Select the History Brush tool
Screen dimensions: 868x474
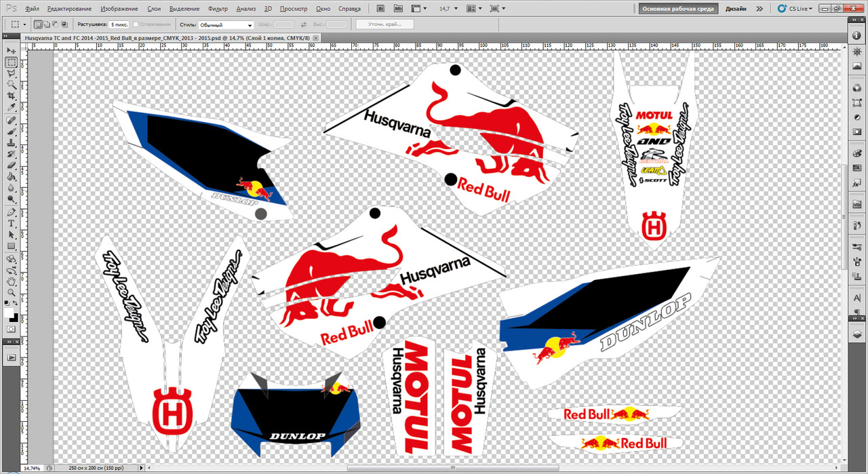12,154
